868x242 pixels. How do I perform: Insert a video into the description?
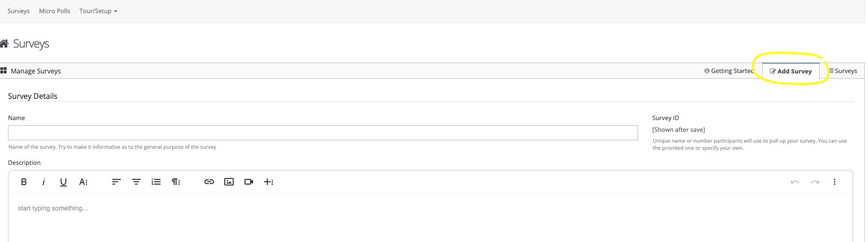(x=249, y=182)
